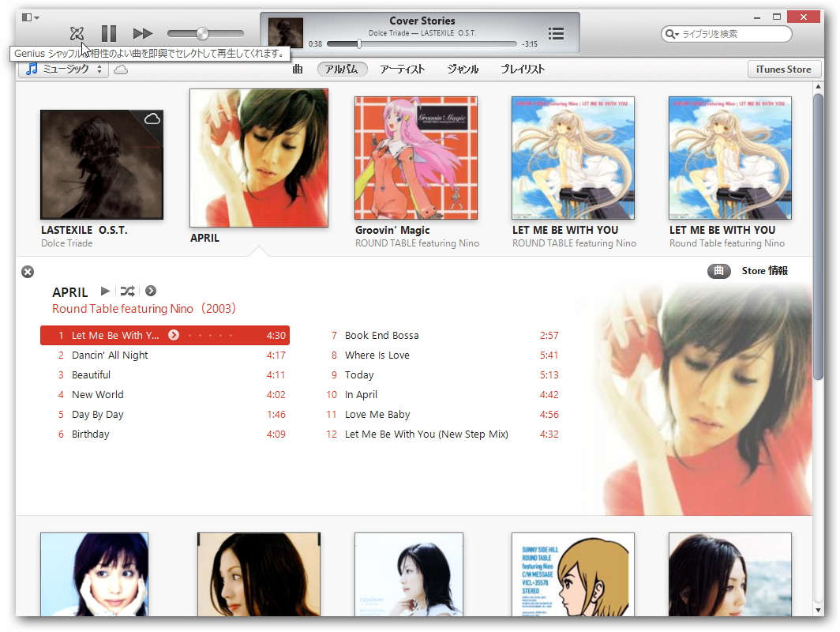
Task: Click the iCloud badge on LASTEXILE cover
Action: click(x=152, y=119)
